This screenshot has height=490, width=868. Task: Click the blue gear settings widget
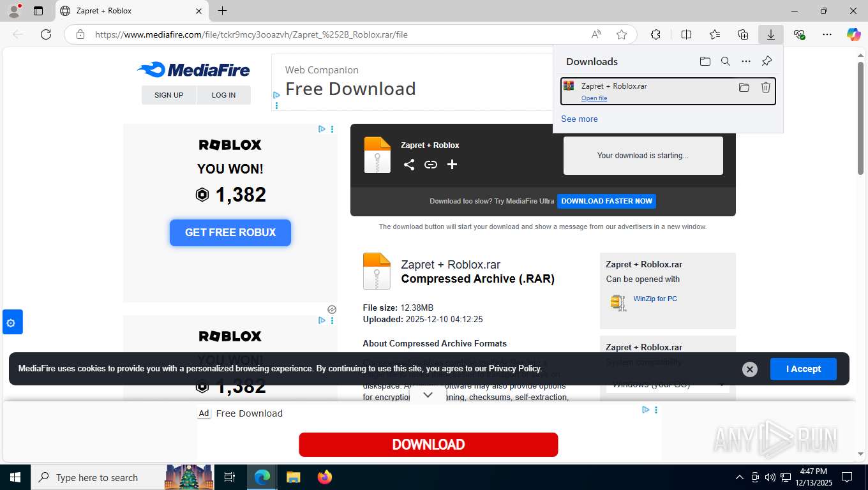(13, 322)
